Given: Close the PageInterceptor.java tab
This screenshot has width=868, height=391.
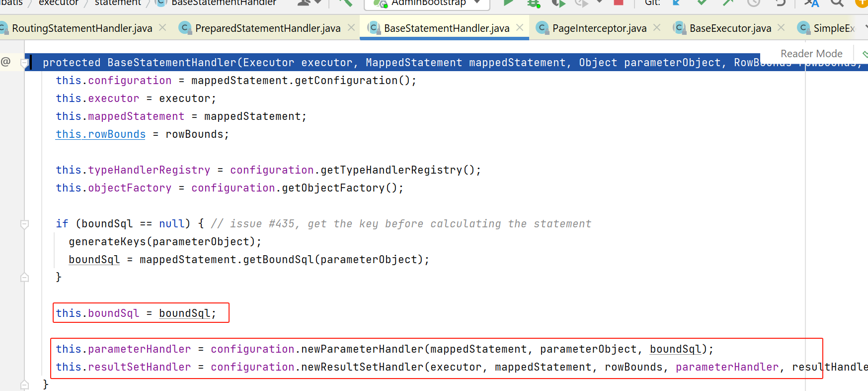Looking at the screenshot, I should [657, 28].
